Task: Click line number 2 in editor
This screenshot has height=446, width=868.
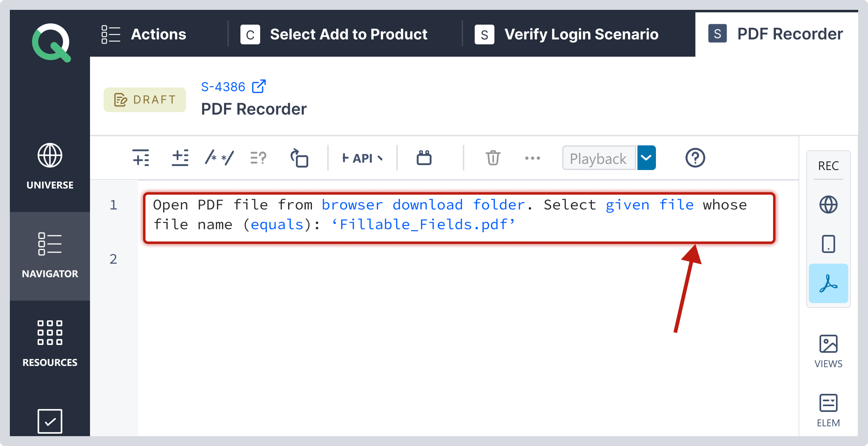Action: point(113,259)
